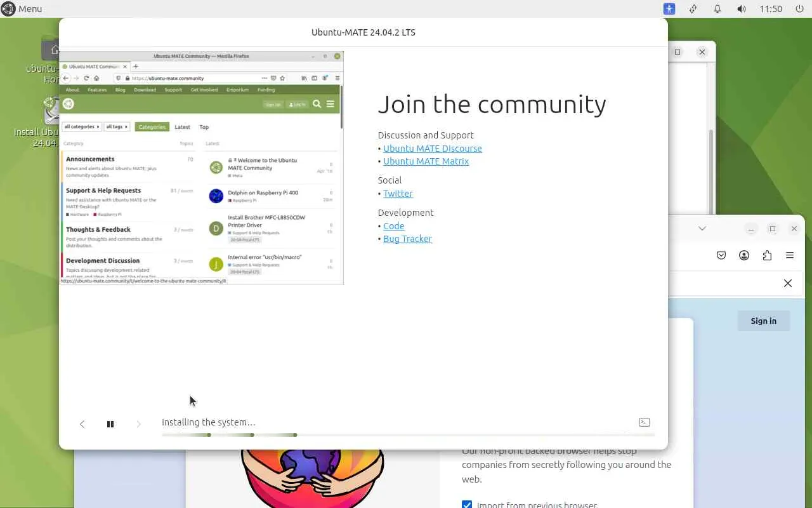
Task: Click the 11:50 clock in the panel
Action: [771, 9]
